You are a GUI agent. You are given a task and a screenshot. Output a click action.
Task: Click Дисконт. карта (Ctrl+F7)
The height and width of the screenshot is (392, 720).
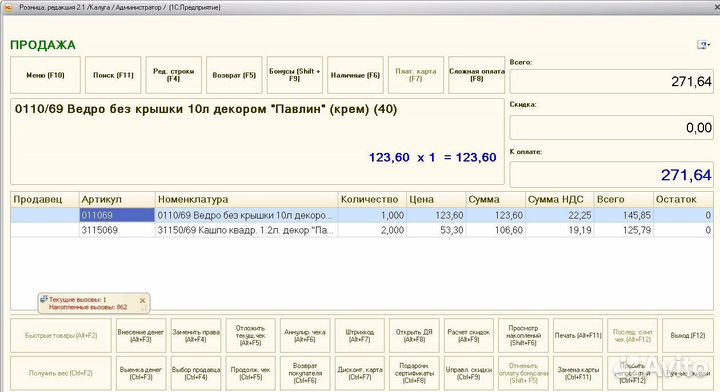360,373
